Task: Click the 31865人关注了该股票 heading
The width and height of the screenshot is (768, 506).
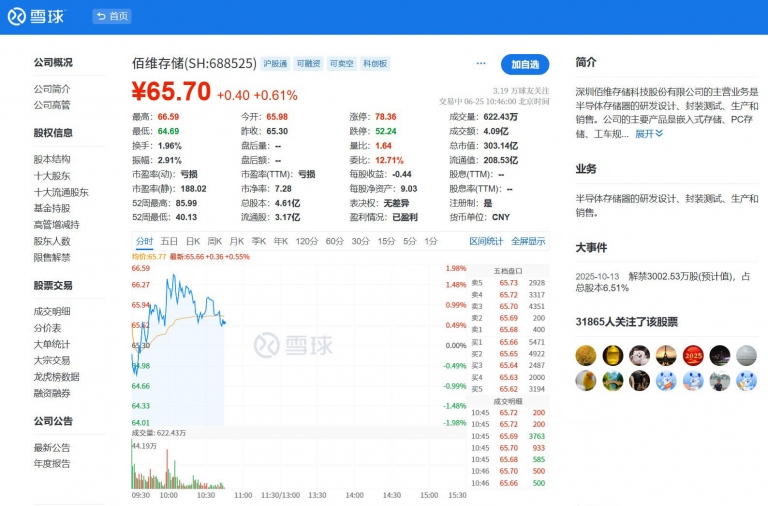Action: pos(626,322)
